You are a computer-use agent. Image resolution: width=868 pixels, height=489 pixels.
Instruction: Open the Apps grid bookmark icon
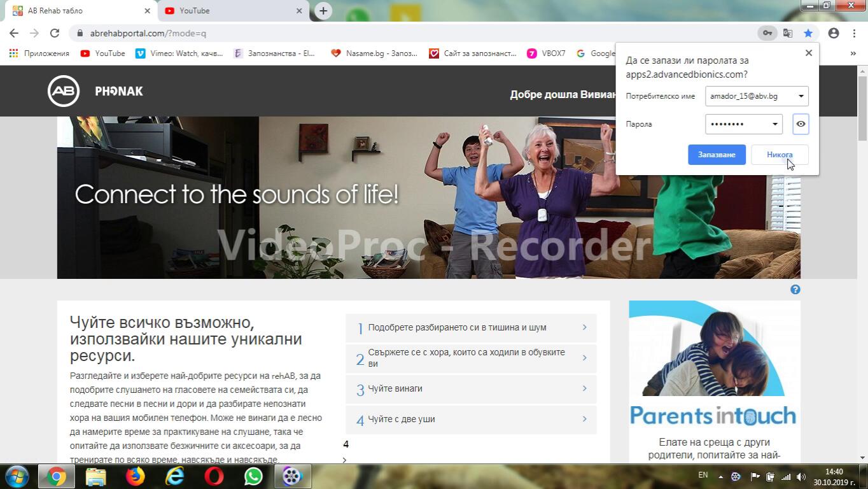(13, 53)
